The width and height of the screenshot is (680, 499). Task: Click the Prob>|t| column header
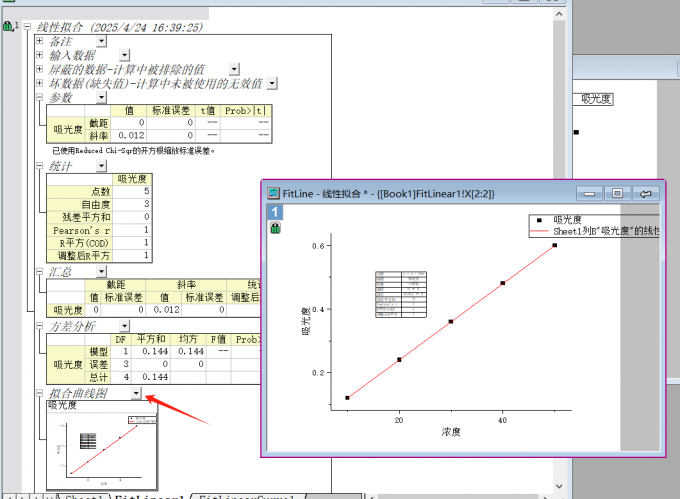point(245,111)
